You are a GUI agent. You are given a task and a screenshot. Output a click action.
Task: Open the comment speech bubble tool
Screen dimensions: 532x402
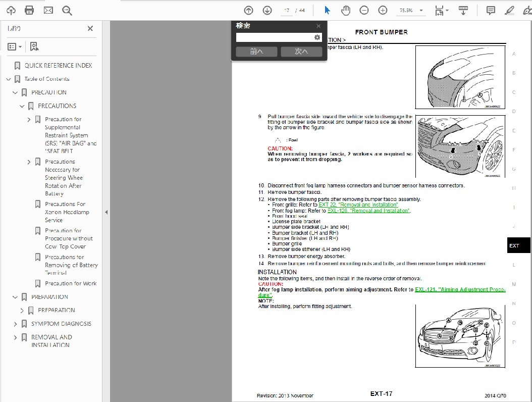pyautogui.click(x=490, y=10)
